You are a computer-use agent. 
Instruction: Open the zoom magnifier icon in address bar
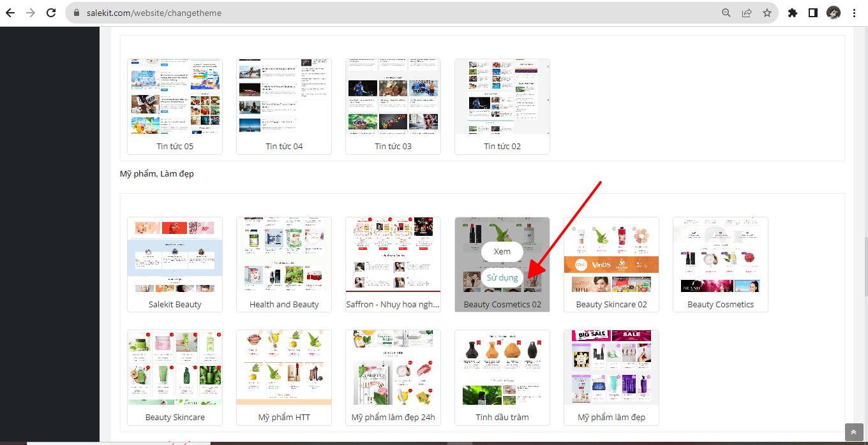tap(726, 13)
